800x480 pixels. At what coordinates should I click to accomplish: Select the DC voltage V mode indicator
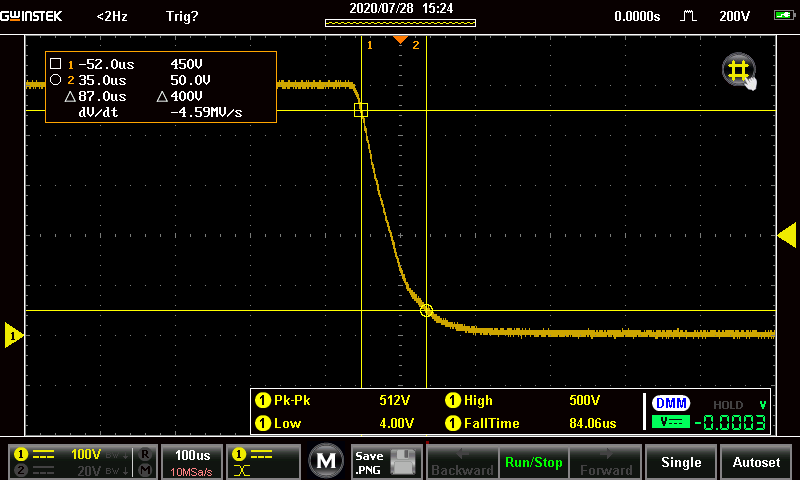(671, 422)
